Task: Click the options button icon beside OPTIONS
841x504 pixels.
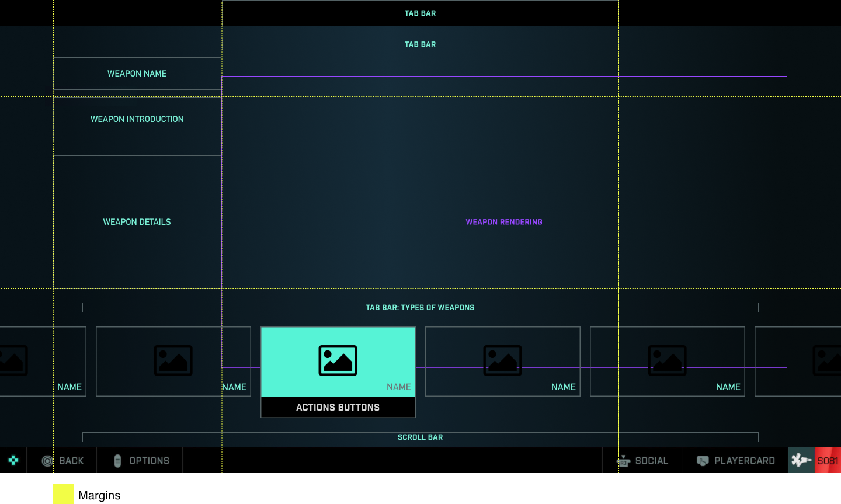Action: tap(117, 461)
